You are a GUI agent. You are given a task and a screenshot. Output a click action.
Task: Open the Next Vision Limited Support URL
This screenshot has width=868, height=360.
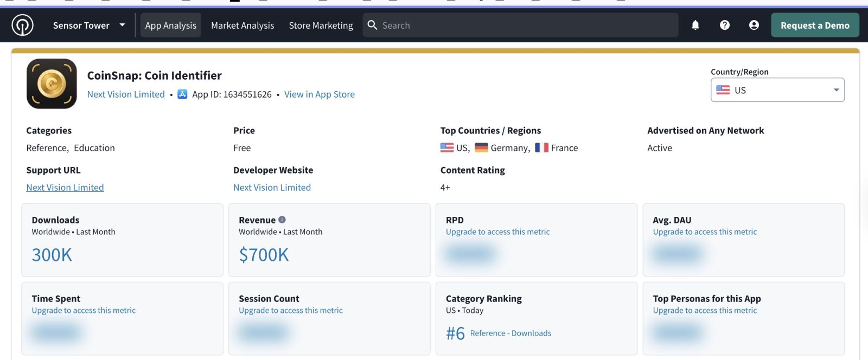coord(65,188)
